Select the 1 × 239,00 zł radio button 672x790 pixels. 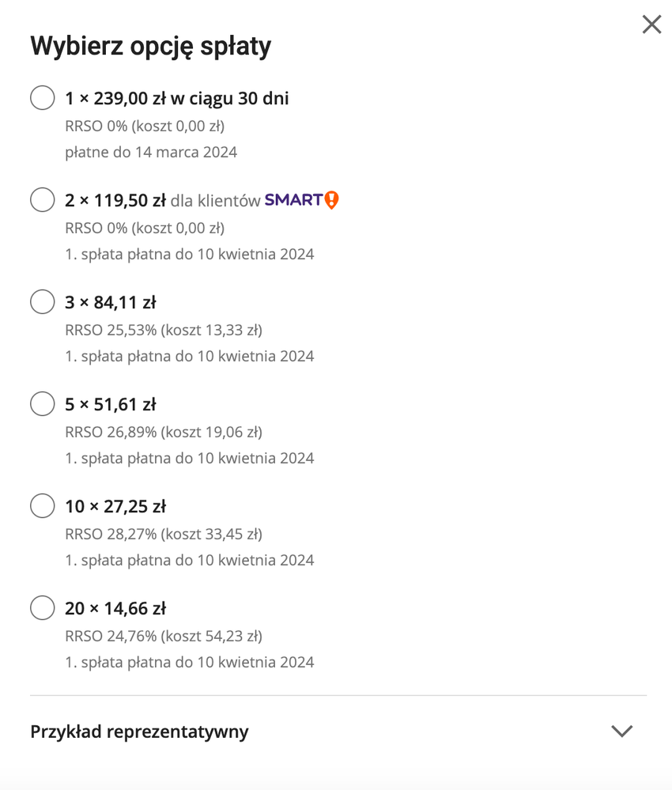pos(42,99)
